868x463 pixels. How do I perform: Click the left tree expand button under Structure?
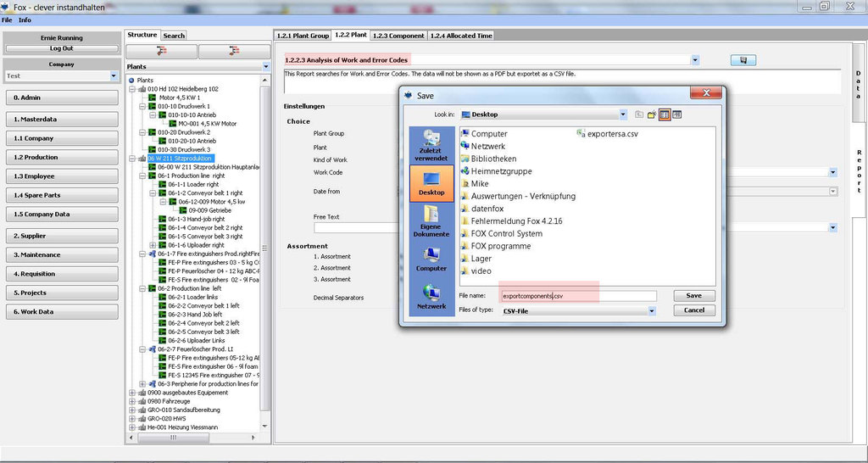pos(161,52)
